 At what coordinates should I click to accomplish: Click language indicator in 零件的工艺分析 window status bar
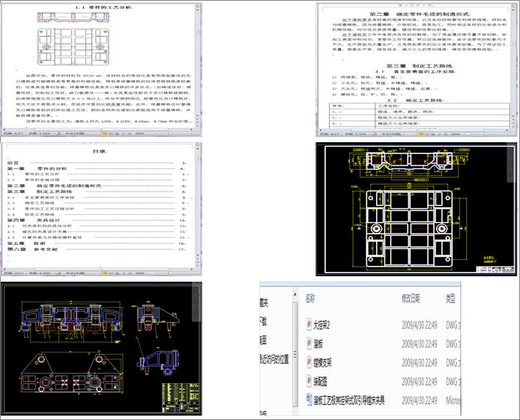pos(75,134)
